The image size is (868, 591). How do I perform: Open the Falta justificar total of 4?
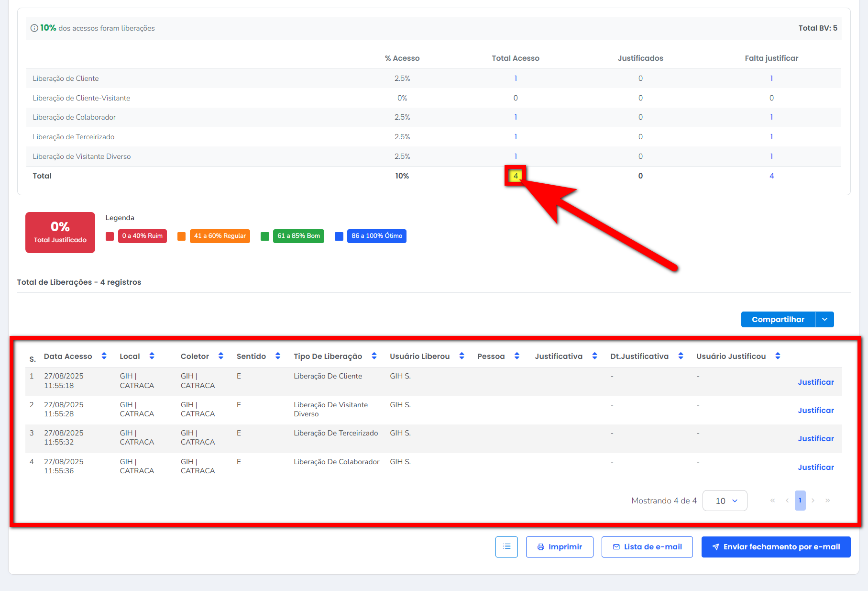771,176
